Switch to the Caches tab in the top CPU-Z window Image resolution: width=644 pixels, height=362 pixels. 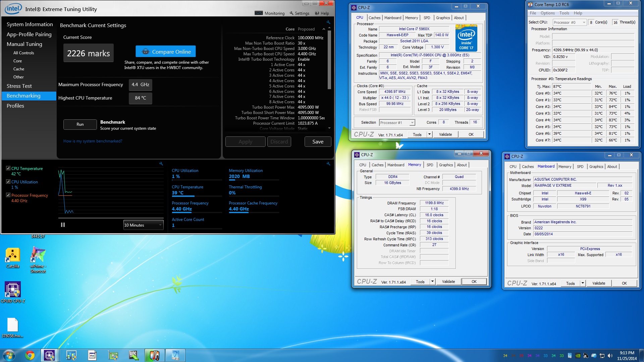pos(374,18)
